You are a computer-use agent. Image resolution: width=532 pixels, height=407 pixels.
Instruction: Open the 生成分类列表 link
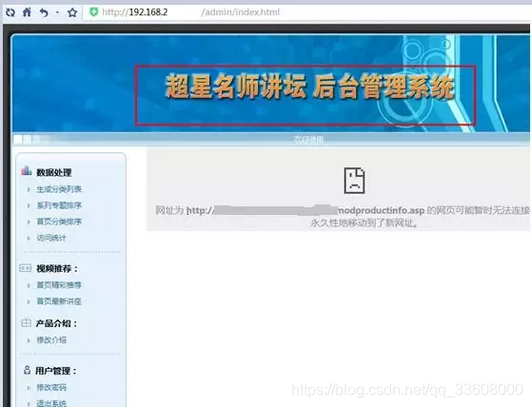click(x=59, y=189)
